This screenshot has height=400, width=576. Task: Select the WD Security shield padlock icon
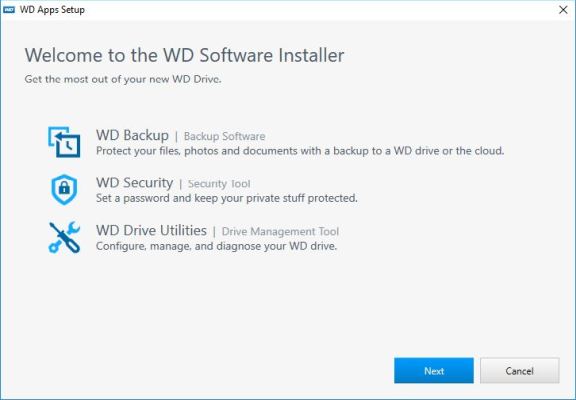(64, 190)
